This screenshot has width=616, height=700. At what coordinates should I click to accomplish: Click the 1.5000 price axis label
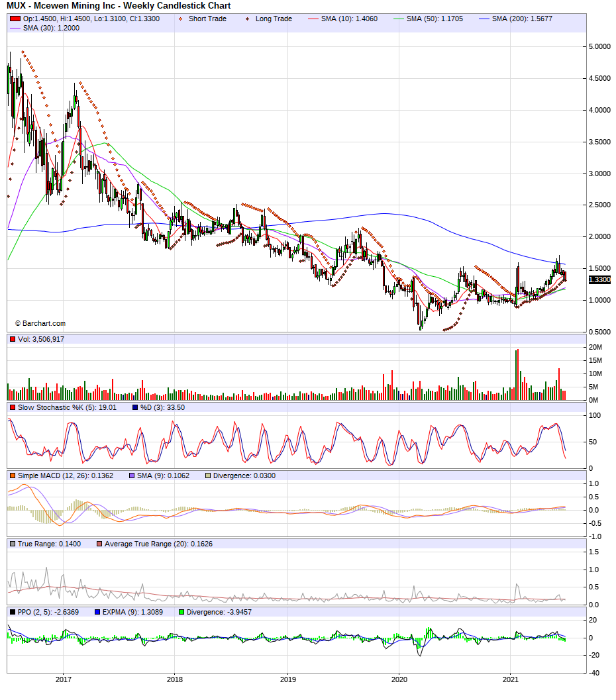pos(599,268)
